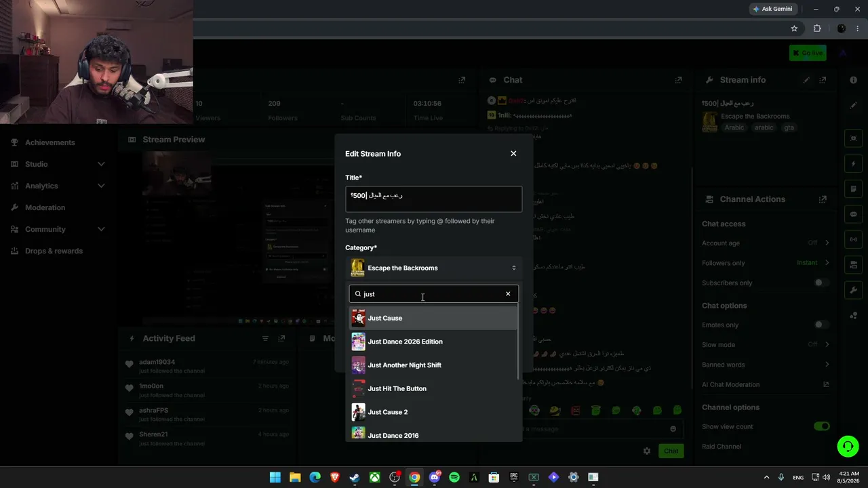Expand Slow mode setting

[827, 344]
